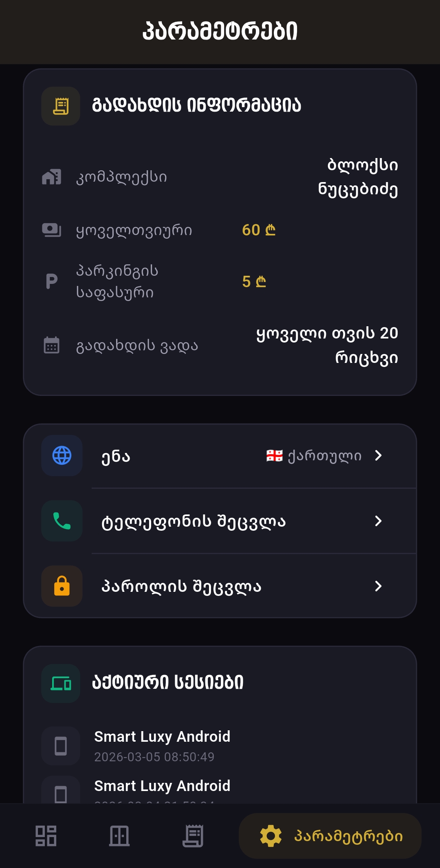Tap the blue globe language icon
The height and width of the screenshot is (868, 440).
62,455
